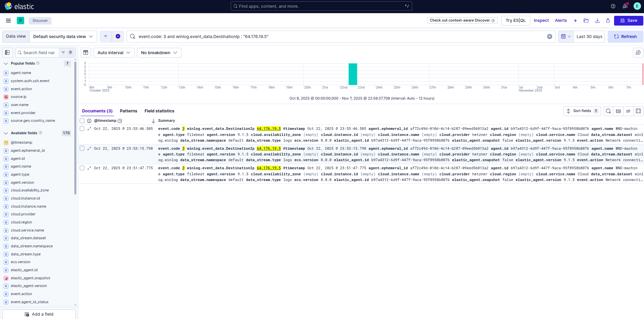Search within documents using magnifier icon
Viewport: 644px width, 319px height.
608,111
